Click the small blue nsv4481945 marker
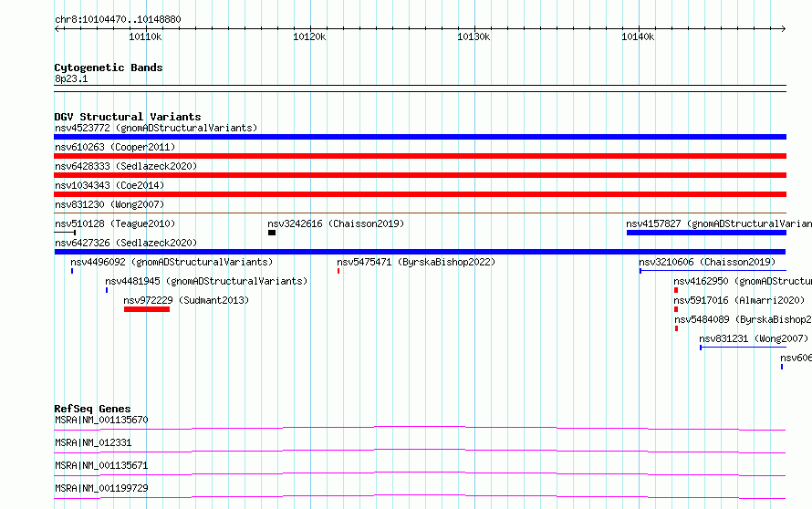Viewport: 812px width, 509px height. (x=107, y=290)
